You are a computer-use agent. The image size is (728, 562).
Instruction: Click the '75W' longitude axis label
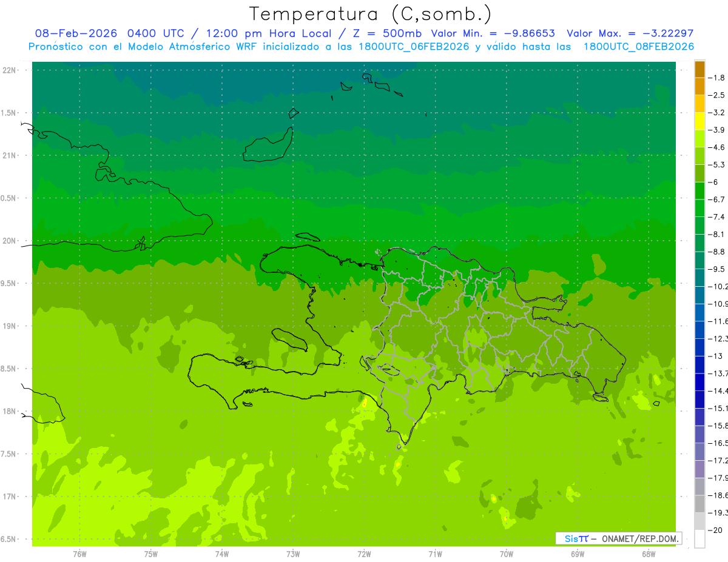[x=151, y=554]
